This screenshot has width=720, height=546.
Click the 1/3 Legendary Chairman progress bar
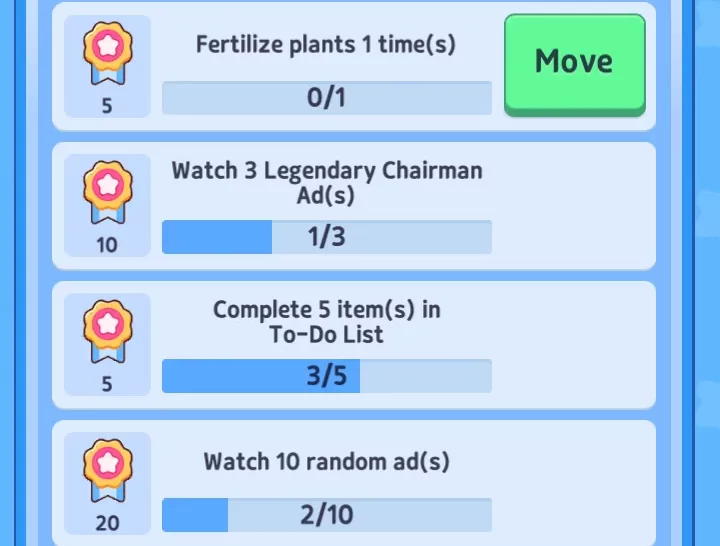click(327, 237)
